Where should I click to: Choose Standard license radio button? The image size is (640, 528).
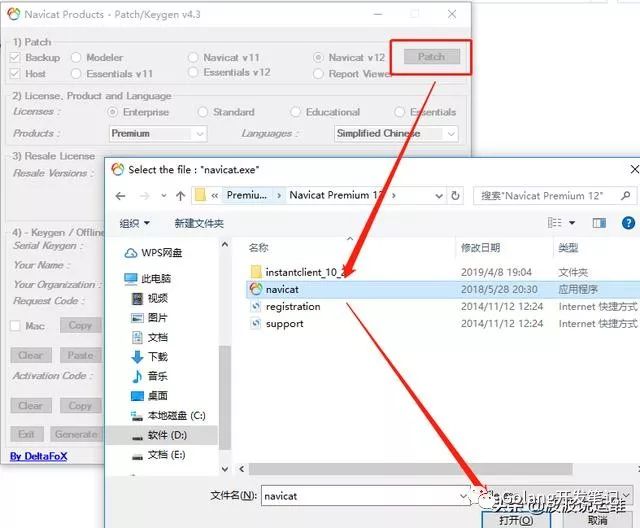(x=203, y=112)
